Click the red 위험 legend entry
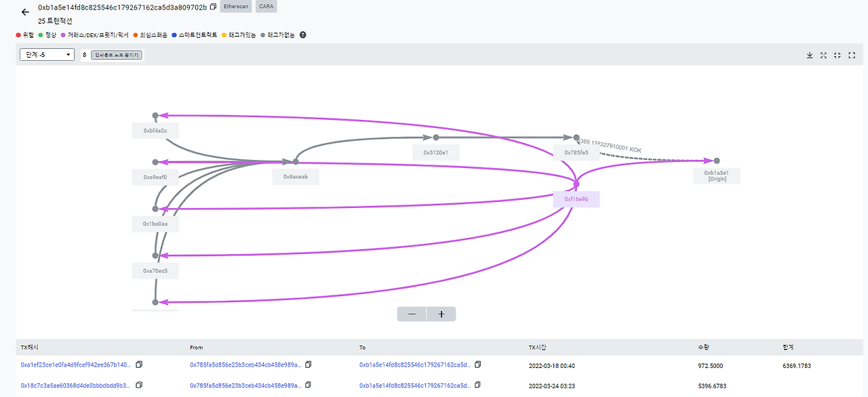Screen dimensions: 868x397 click(25, 35)
